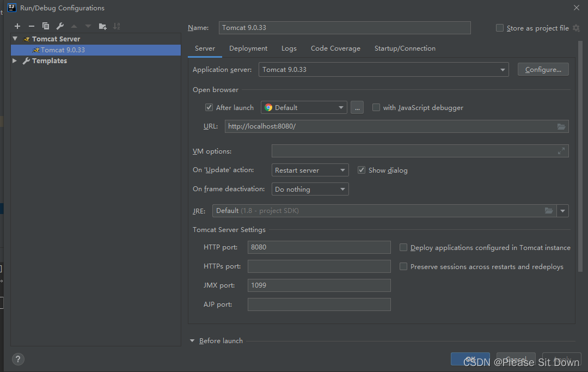Open help with question mark button
This screenshot has height=372, width=588.
(19, 359)
